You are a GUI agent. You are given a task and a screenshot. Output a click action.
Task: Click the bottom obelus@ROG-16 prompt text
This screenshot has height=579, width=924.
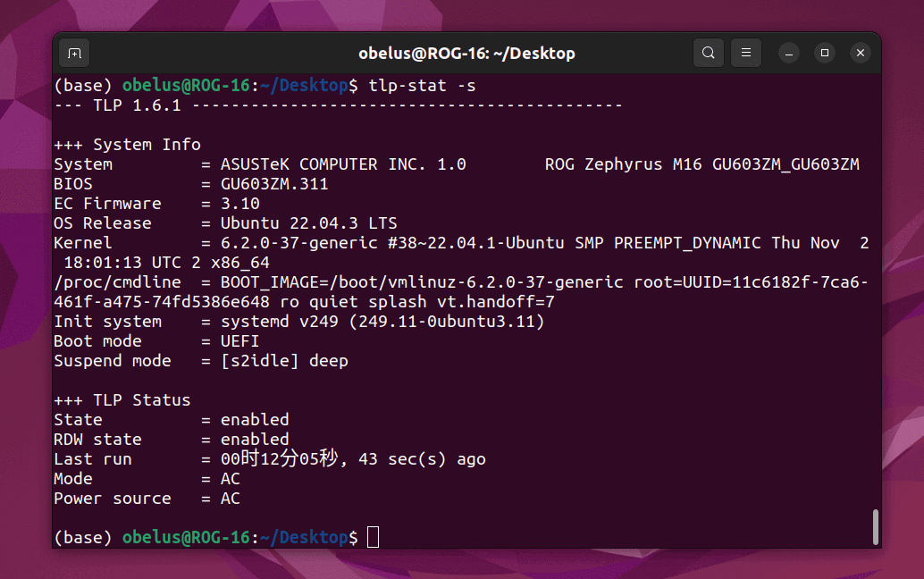tap(186, 538)
